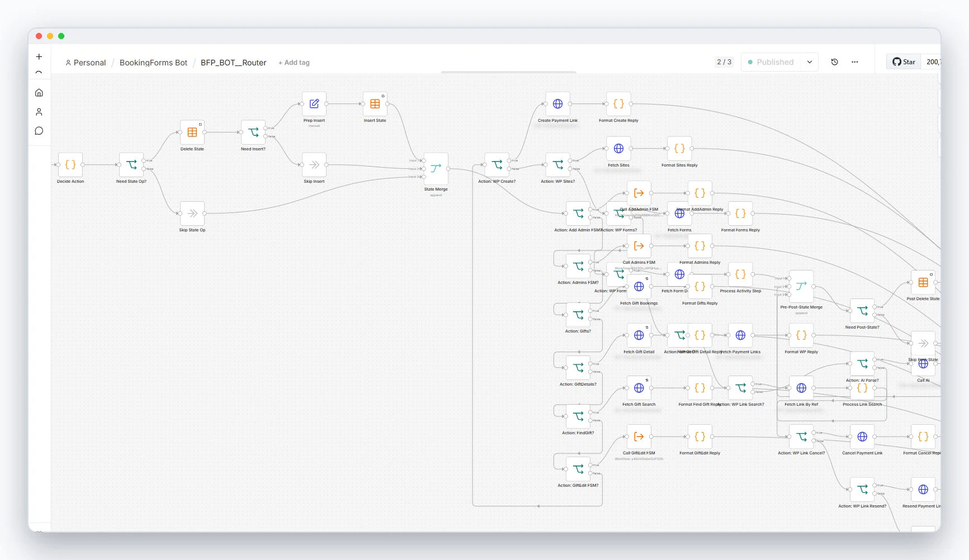Select the Action: FindGift? branch node
The width and height of the screenshot is (969, 560).
[578, 416]
